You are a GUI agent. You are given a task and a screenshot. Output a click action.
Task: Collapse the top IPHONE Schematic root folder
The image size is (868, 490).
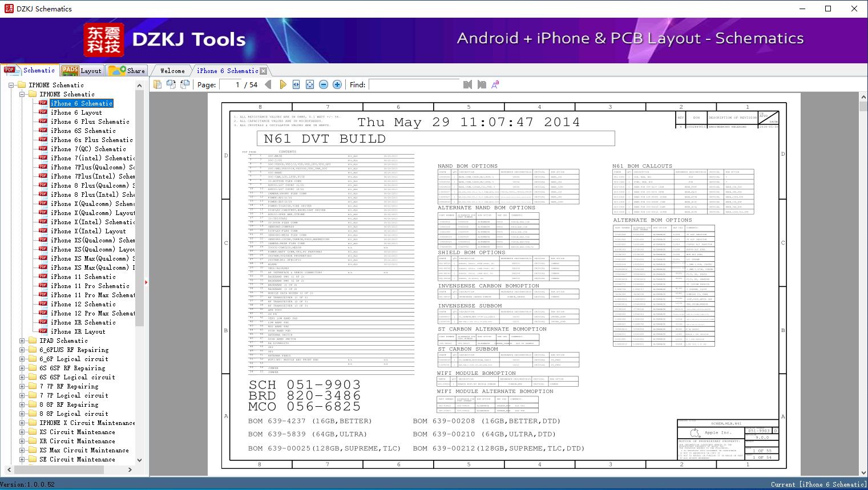11,85
